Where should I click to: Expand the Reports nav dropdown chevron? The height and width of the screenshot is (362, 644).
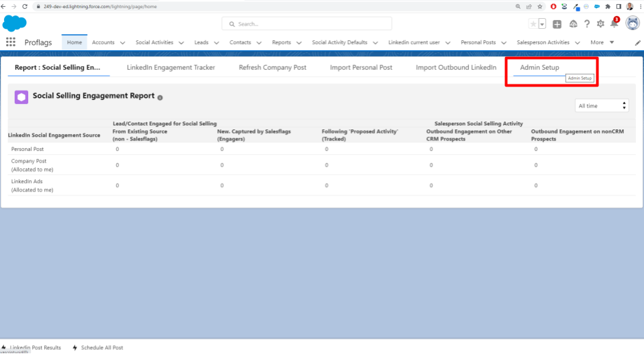(x=299, y=43)
